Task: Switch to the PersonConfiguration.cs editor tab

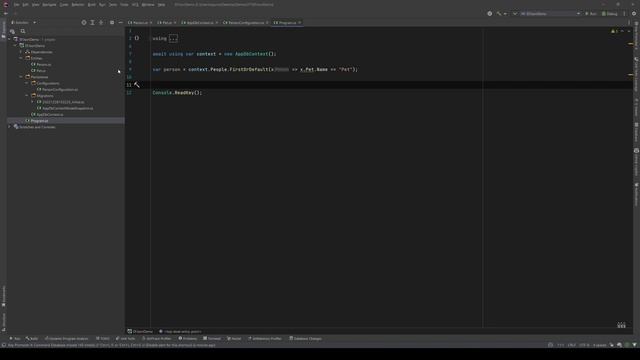Action: 246,23
